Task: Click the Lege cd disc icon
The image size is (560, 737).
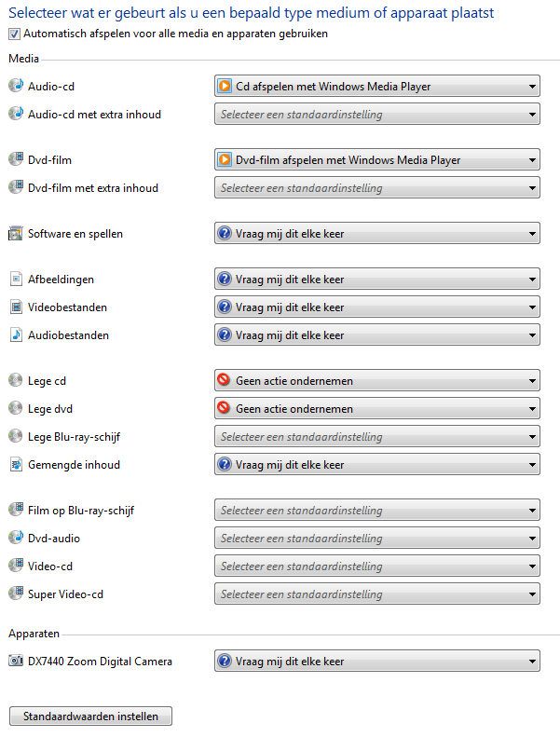Action: 16,380
